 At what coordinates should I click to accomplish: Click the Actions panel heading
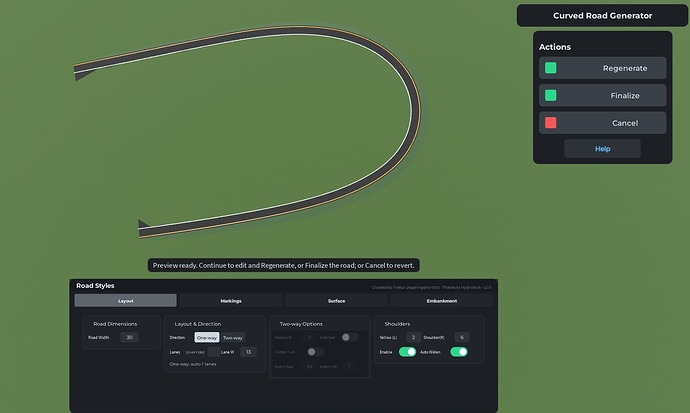tap(555, 47)
